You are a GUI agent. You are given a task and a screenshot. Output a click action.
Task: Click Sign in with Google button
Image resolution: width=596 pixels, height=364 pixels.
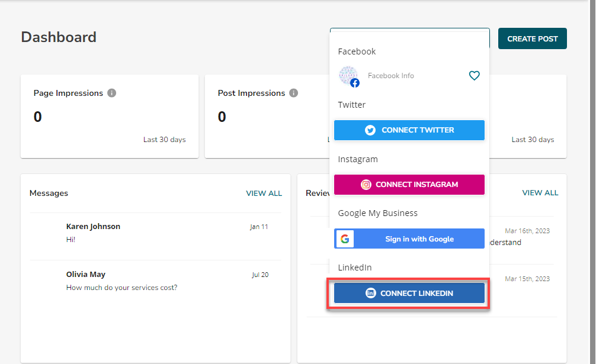[x=409, y=239]
